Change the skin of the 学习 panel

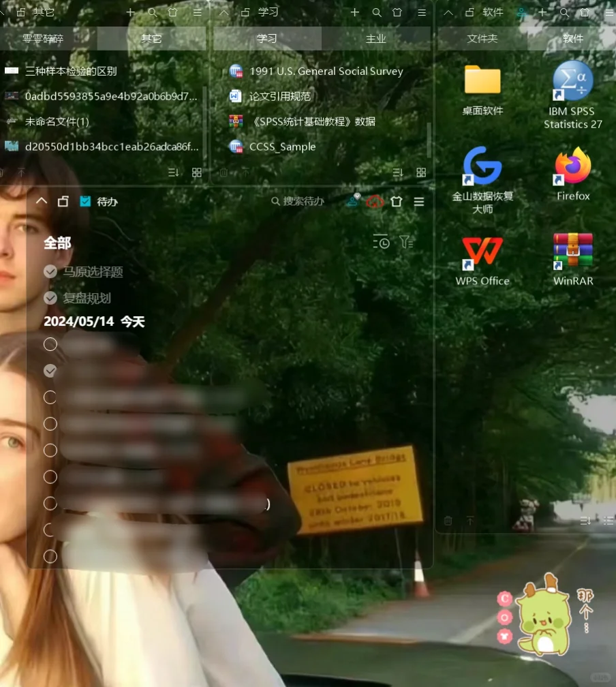pos(397,12)
